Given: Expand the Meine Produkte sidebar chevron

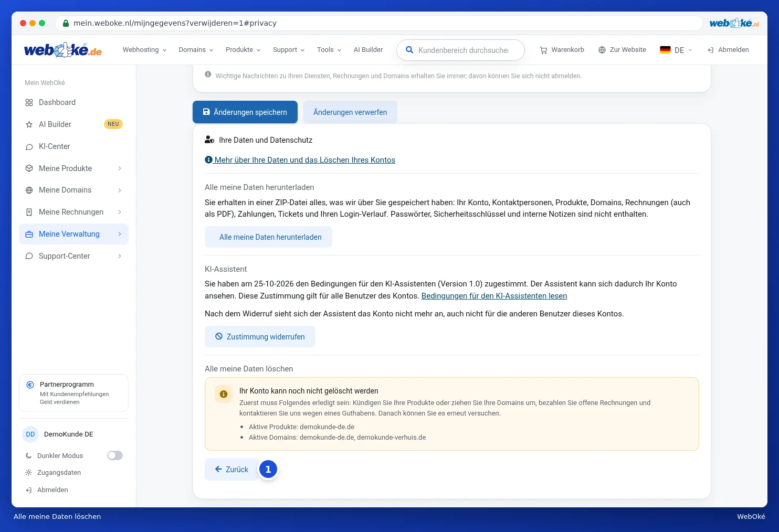Looking at the screenshot, I should pyautogui.click(x=120, y=168).
